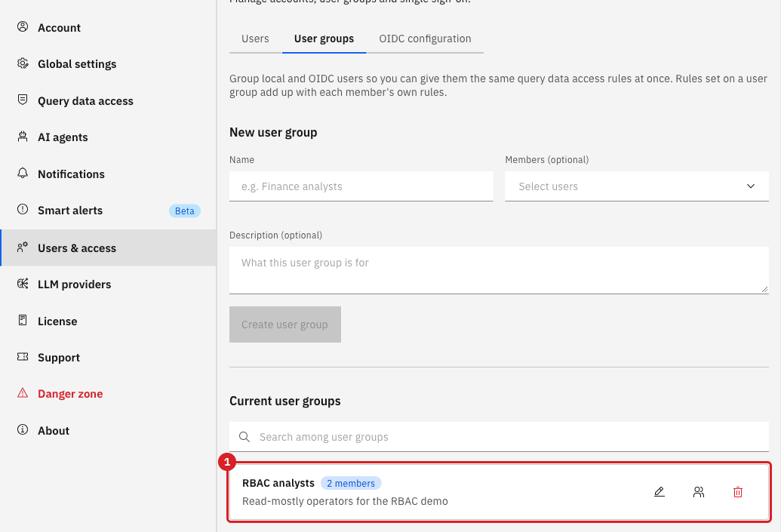Select Users & access in sidebar
This screenshot has height=532, width=781.
tap(108, 248)
